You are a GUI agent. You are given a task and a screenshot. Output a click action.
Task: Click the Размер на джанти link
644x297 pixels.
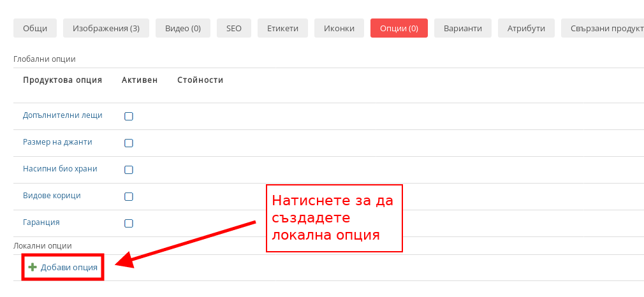(57, 141)
